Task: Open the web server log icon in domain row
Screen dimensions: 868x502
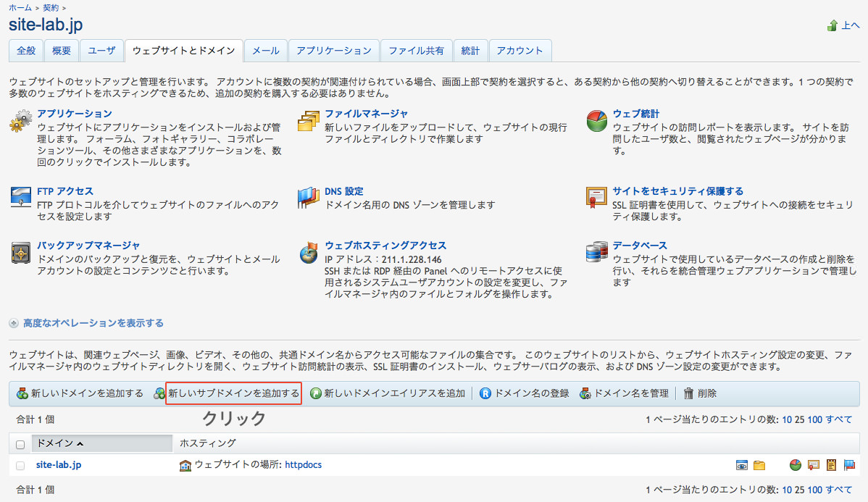Action: (831, 465)
